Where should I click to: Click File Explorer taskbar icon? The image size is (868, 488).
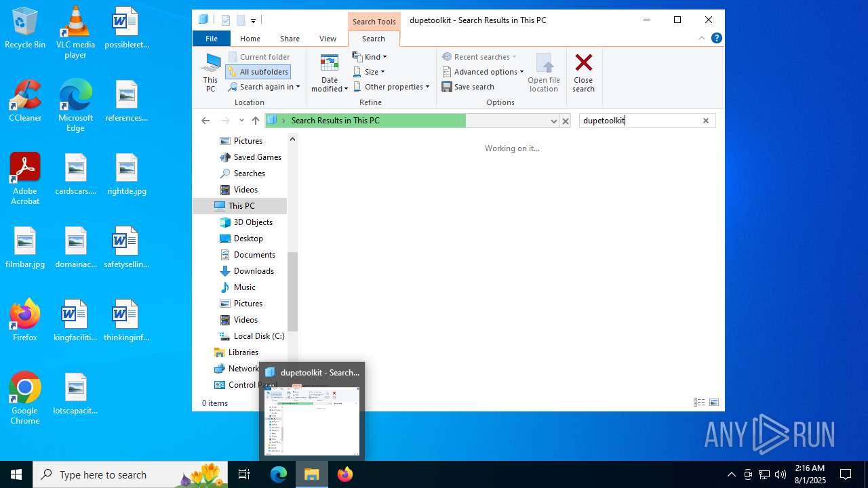point(312,474)
